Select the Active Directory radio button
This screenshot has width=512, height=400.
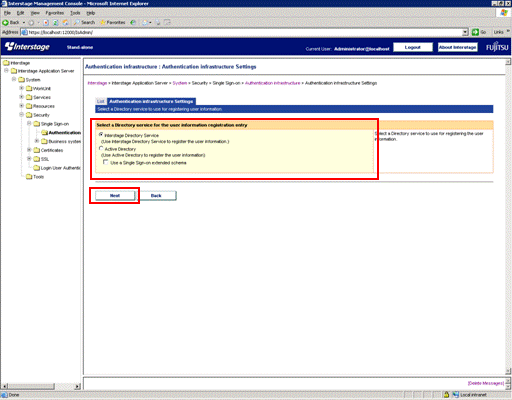[101, 148]
